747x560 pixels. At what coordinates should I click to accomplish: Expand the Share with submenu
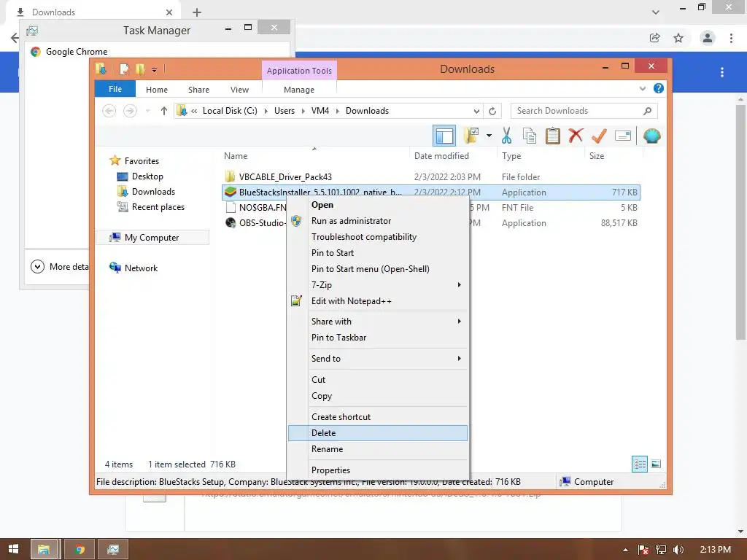click(378, 322)
